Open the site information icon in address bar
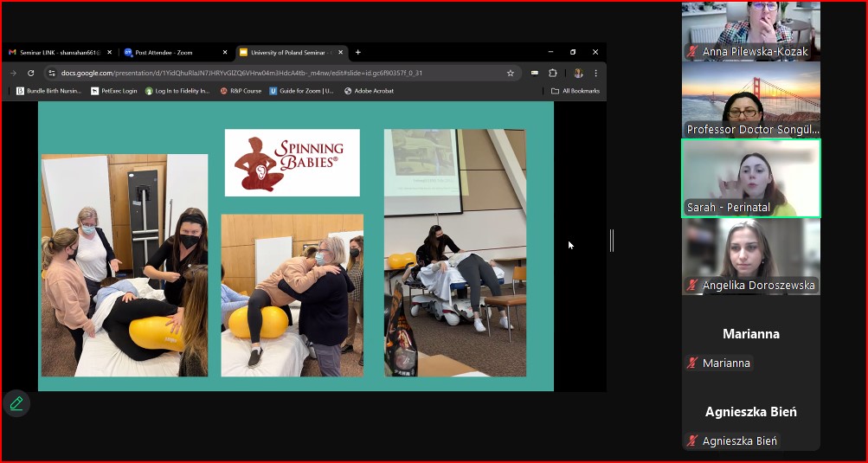Screen dimensions: 868x463 [51, 73]
